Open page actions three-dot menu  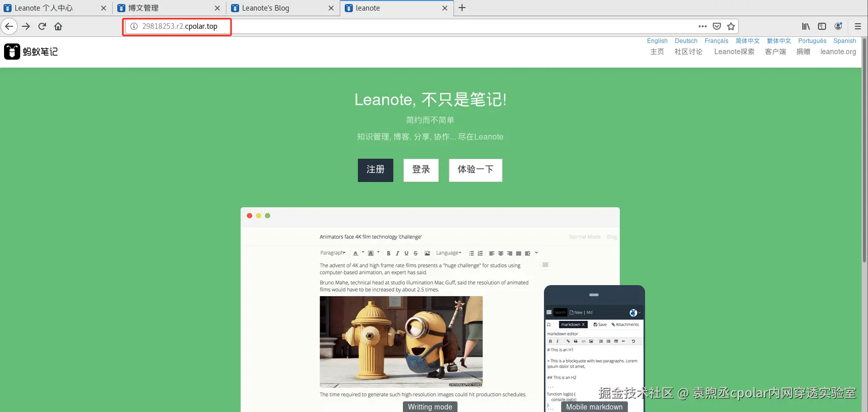703,26
